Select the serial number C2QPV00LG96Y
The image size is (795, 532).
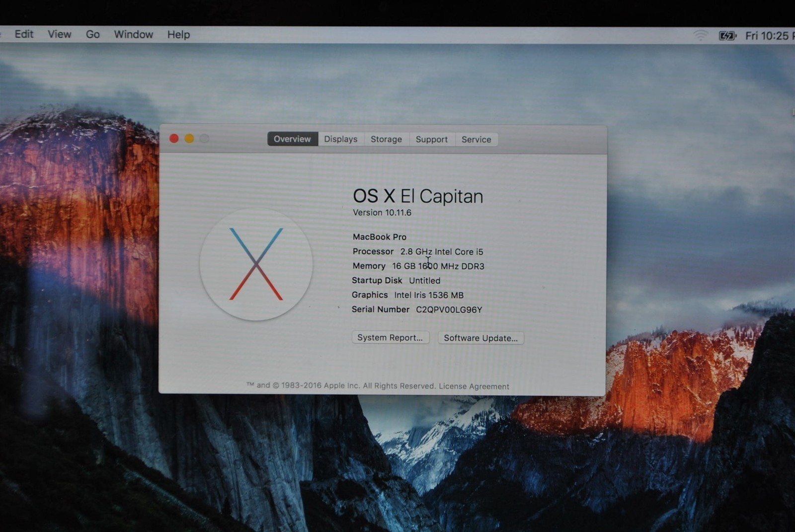449,309
